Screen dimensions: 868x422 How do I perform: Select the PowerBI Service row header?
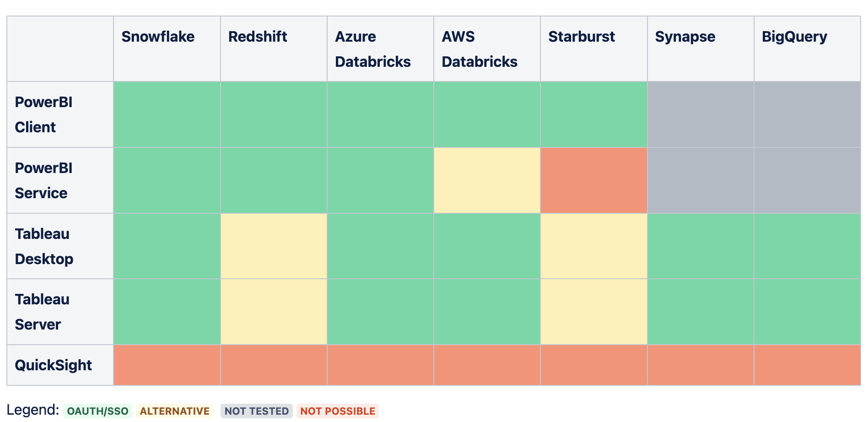coord(43,180)
